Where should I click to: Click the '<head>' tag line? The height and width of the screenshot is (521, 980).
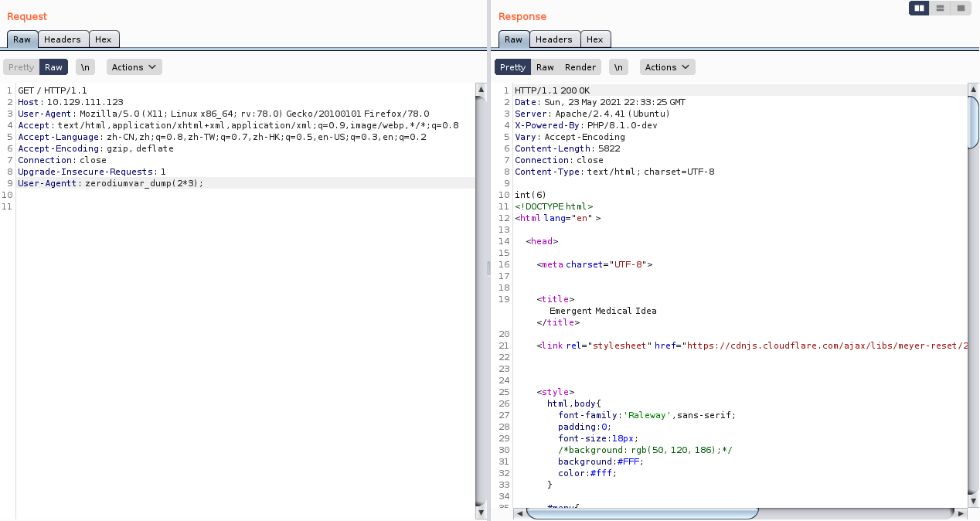[x=542, y=241]
